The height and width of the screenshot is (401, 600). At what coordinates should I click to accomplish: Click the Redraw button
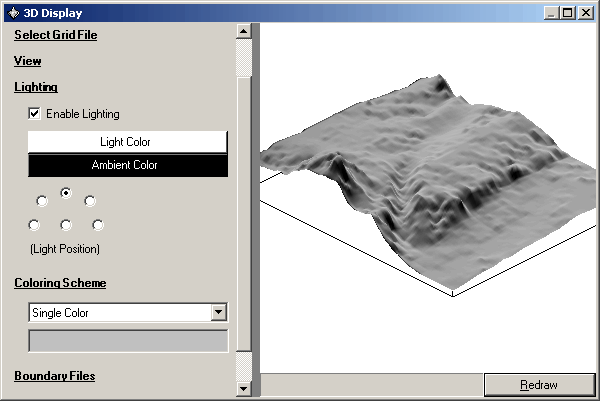pyautogui.click(x=539, y=385)
